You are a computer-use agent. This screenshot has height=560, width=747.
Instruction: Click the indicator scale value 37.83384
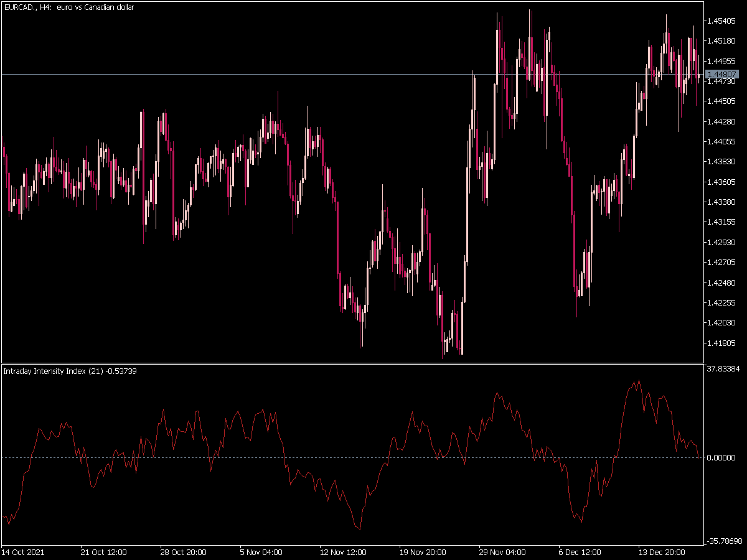pos(723,369)
